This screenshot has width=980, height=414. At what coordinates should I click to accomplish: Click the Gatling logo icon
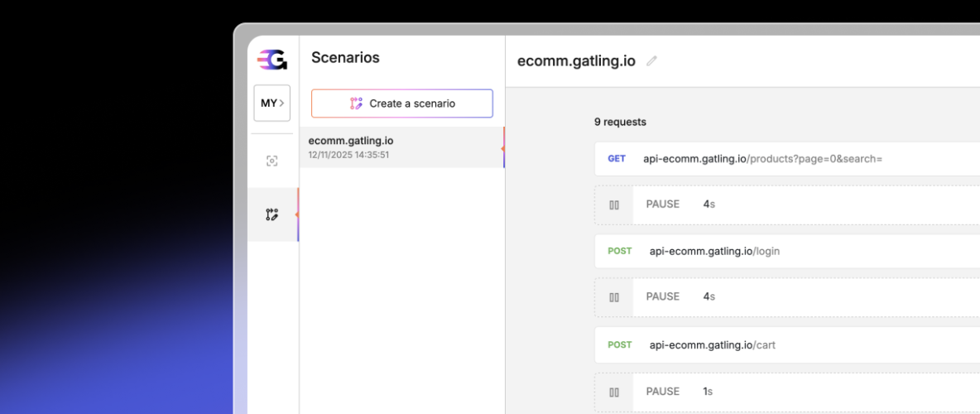272,60
